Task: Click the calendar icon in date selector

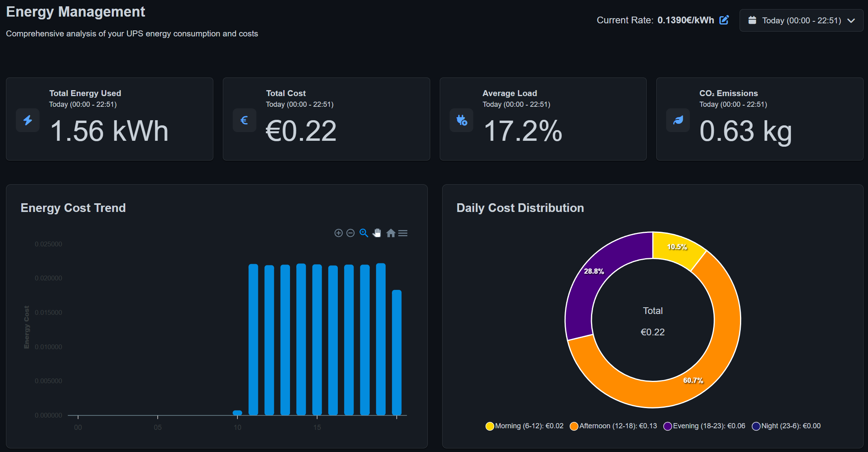Action: [x=752, y=20]
